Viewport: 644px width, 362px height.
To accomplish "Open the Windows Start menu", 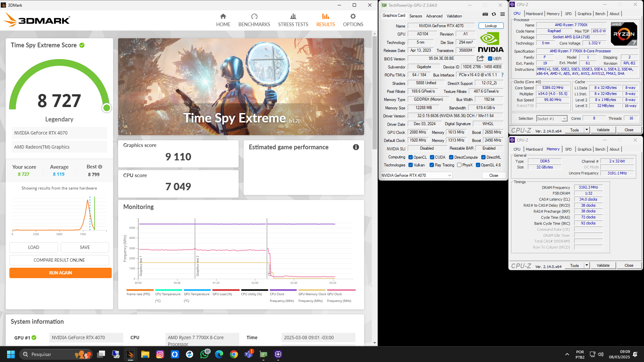I will [11, 354].
